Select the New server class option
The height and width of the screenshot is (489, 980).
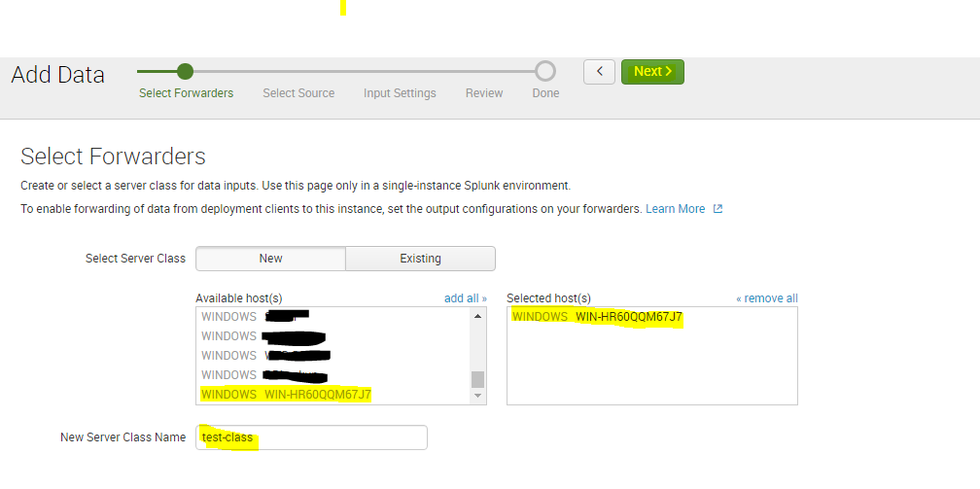click(270, 259)
